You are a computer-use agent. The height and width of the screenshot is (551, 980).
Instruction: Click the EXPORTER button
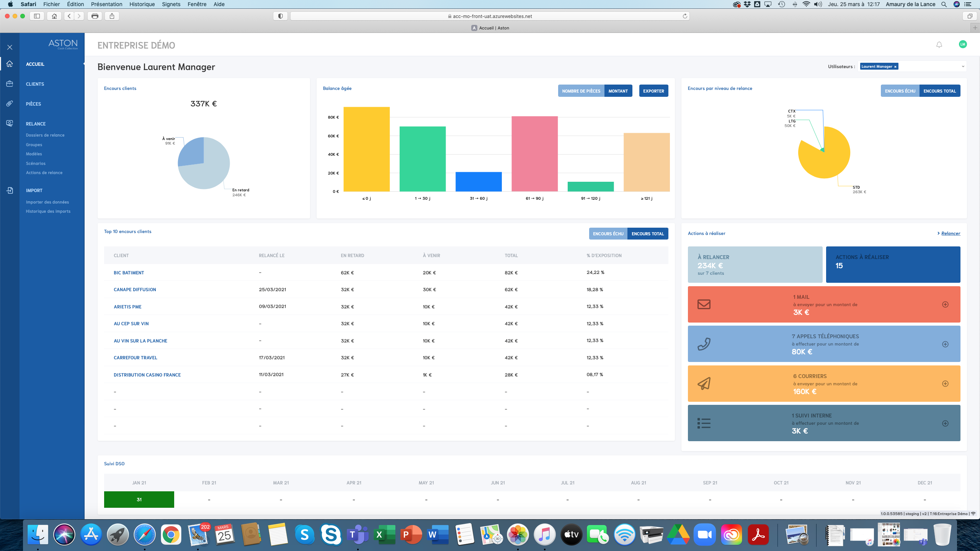[x=653, y=91]
